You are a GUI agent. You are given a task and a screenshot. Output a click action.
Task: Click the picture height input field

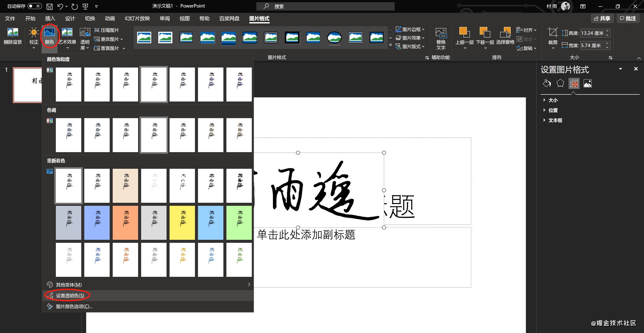[592, 33]
